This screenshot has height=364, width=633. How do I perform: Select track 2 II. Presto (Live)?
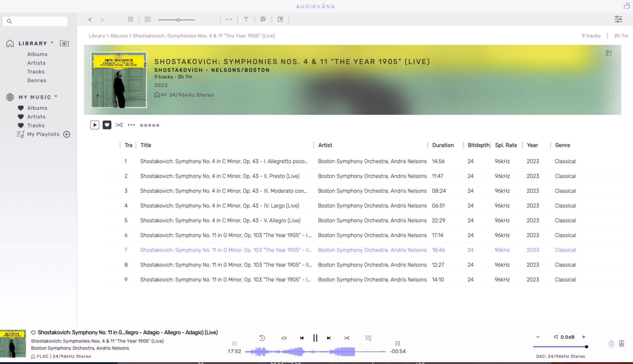click(x=361, y=176)
